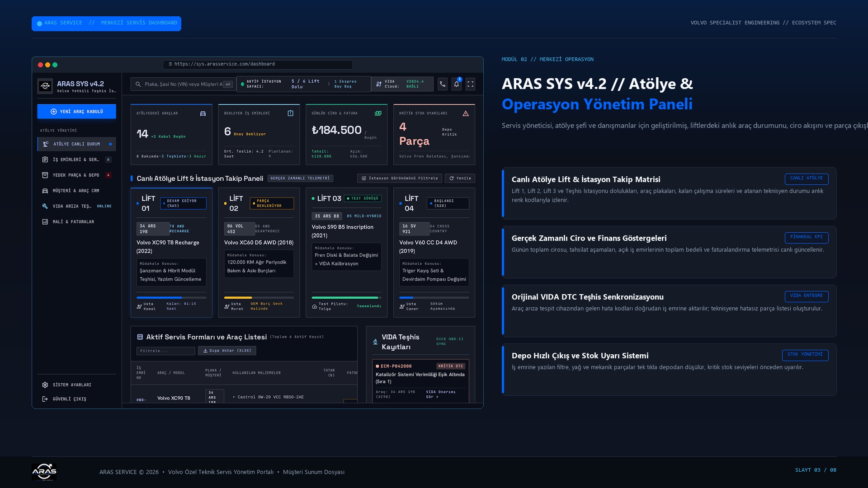Click the Canlı Atölye tag in feature list
The image size is (868, 488).
click(807, 179)
